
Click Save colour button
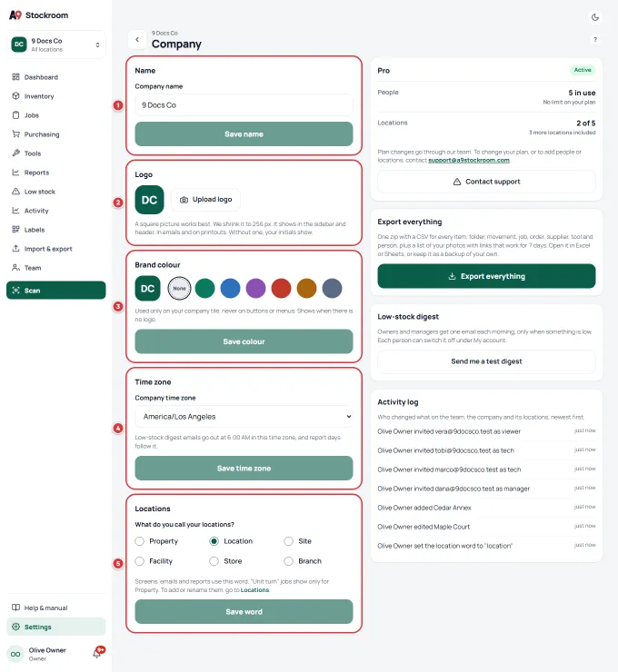[x=244, y=341]
